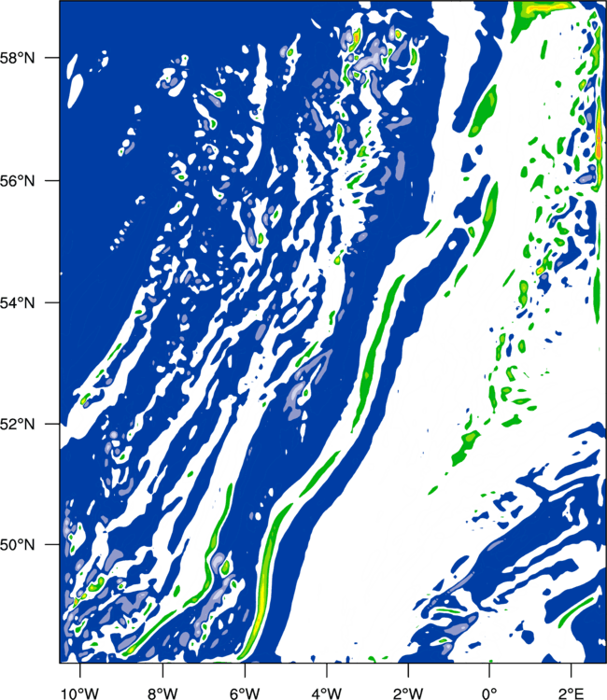Click the 0° longitude label
The height and width of the screenshot is (700, 607).
point(489,693)
